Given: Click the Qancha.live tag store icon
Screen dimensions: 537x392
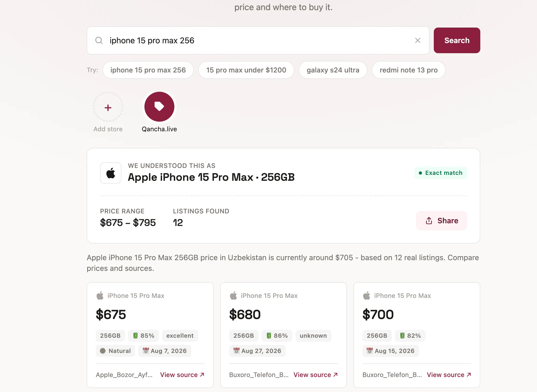Looking at the screenshot, I should pos(159,107).
